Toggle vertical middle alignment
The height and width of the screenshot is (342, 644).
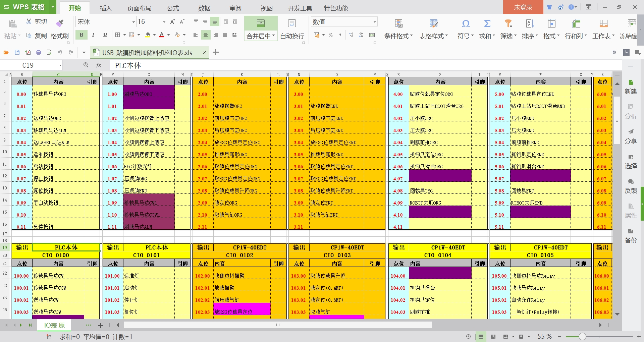tap(205, 21)
